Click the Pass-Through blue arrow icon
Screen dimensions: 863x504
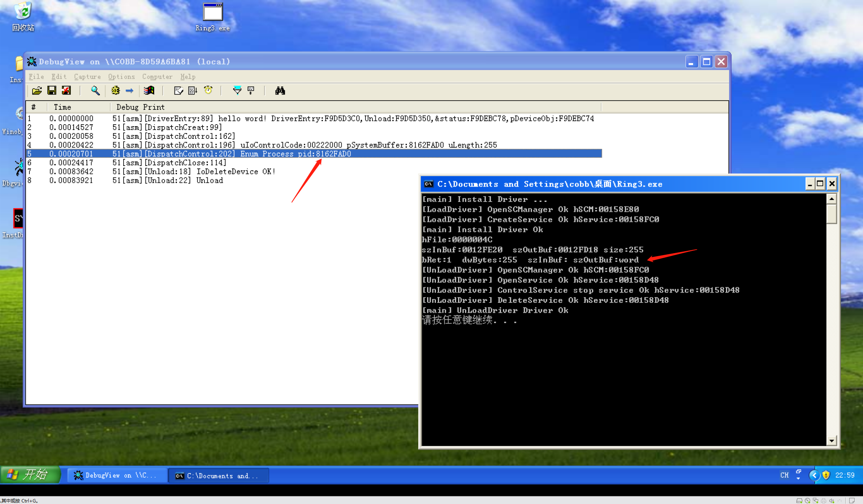[x=129, y=91]
